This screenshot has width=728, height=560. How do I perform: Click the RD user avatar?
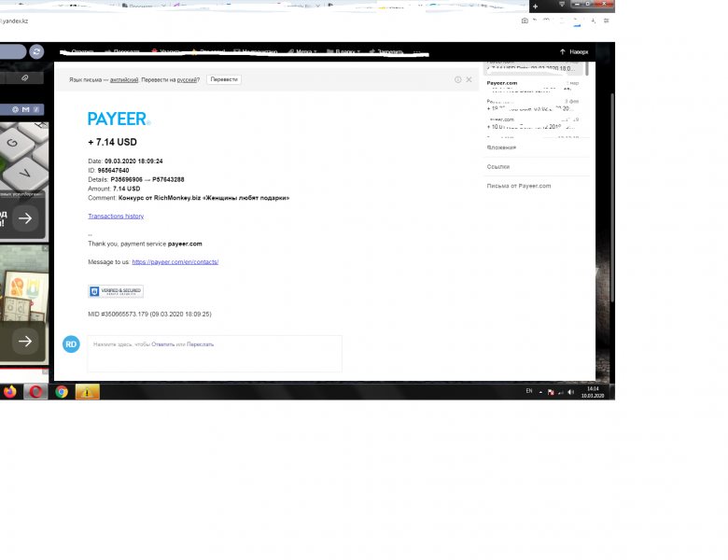tap(71, 344)
